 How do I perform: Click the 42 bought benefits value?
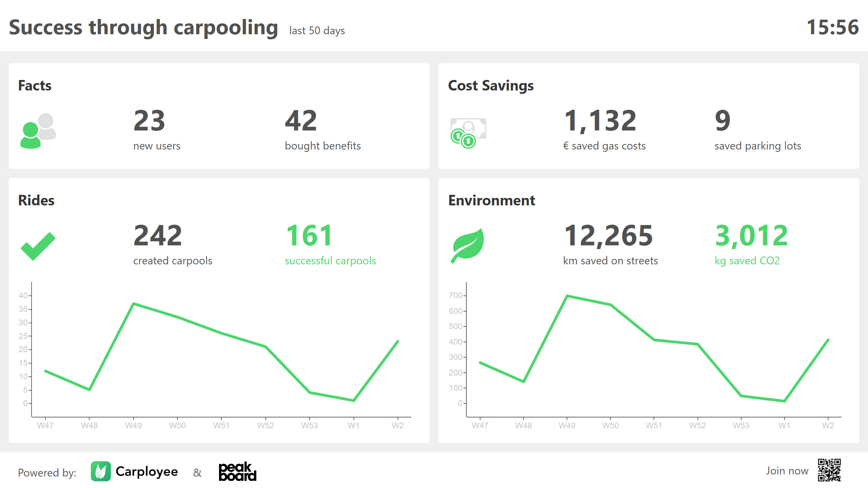pyautogui.click(x=301, y=121)
